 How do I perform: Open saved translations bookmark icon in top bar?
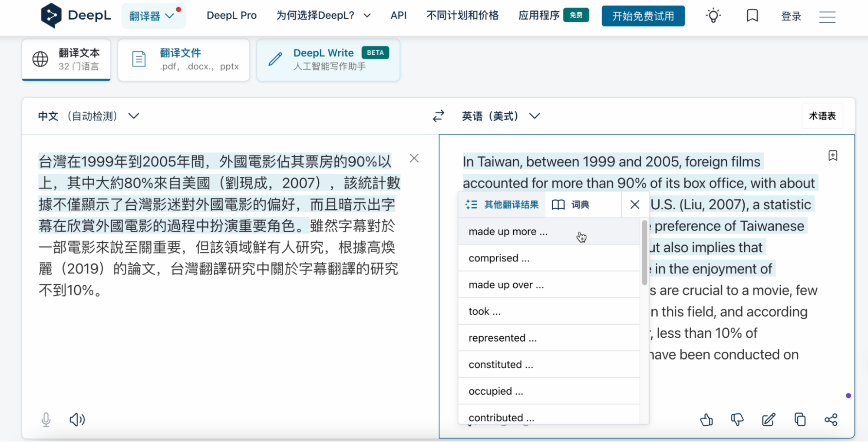752,16
